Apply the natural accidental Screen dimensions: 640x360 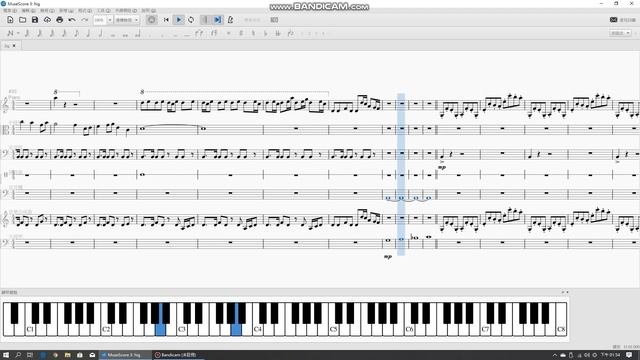[253, 33]
